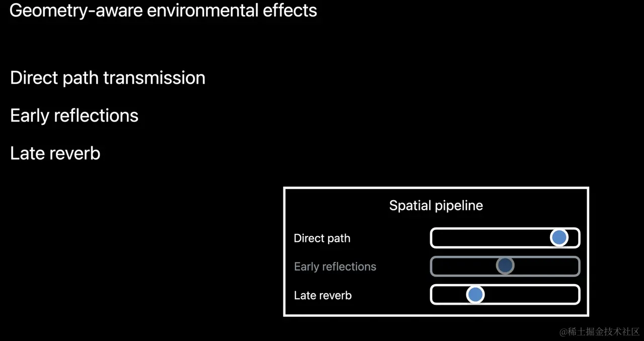Click empty track right of Early reflections knob

coord(546,266)
